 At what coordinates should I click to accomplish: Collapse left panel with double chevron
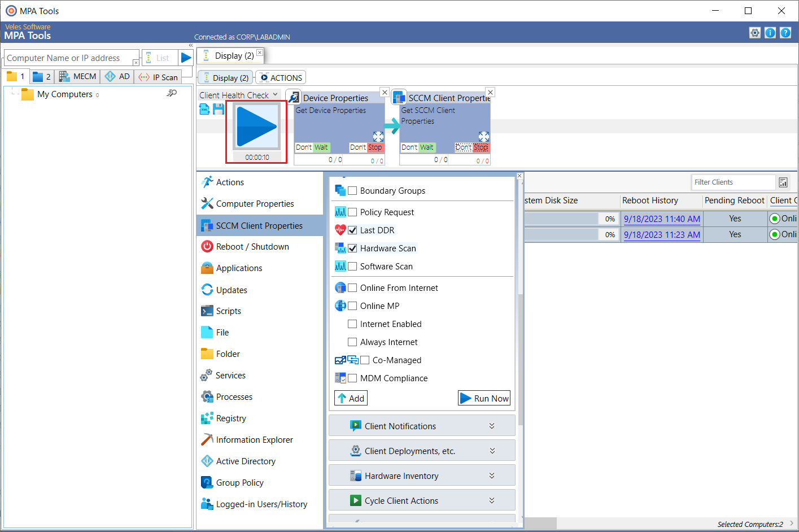[191, 45]
